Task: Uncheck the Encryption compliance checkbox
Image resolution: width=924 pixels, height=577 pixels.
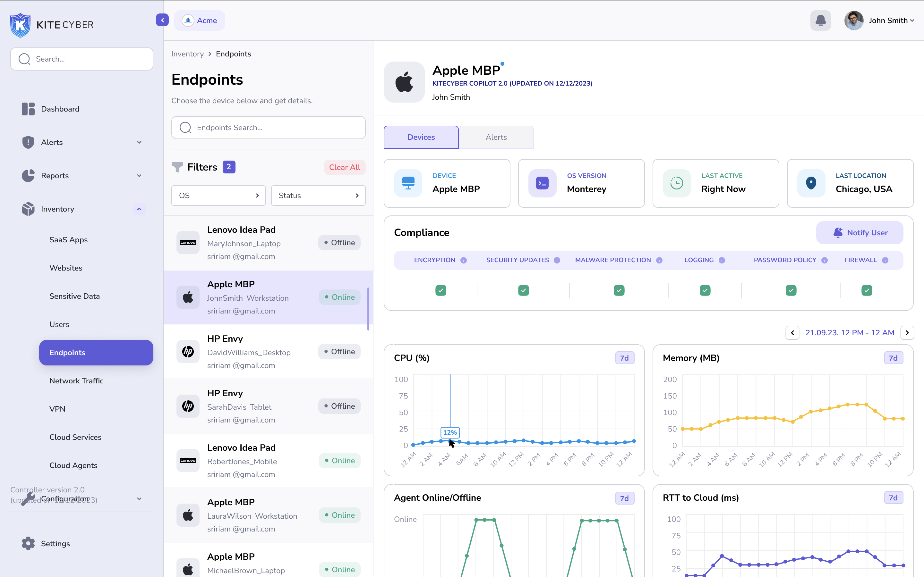Action: point(441,290)
